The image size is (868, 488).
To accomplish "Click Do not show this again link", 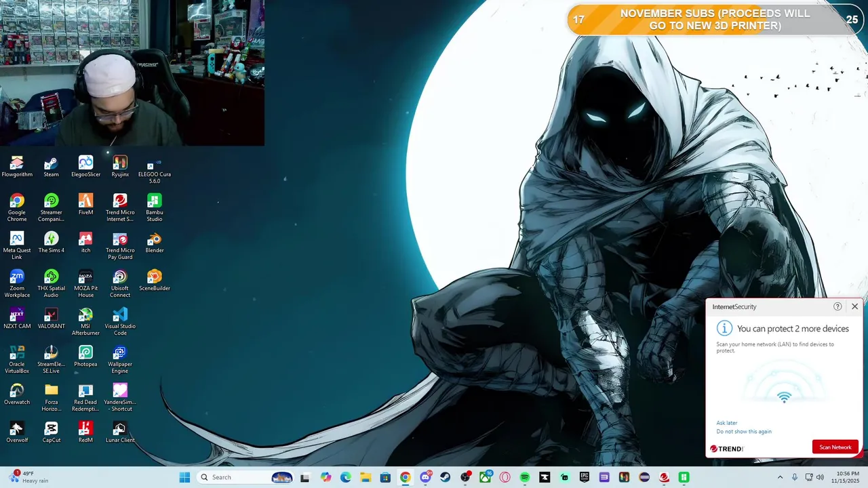I will (x=744, y=432).
